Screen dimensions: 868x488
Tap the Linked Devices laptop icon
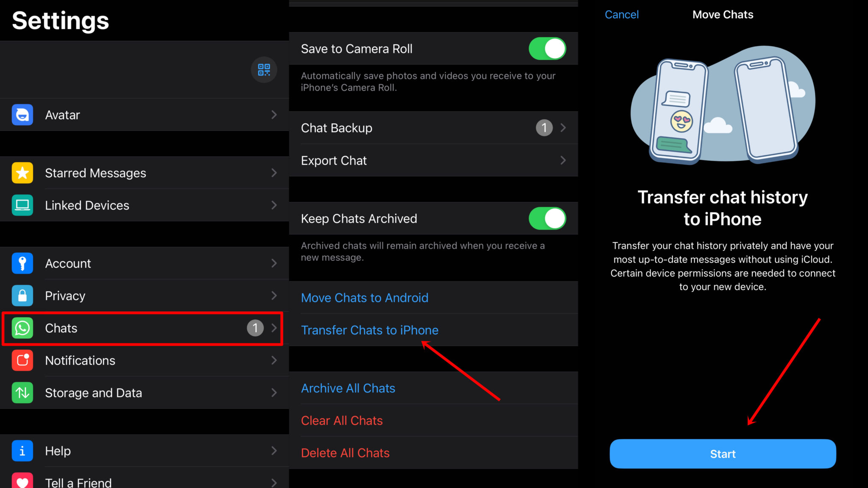pyautogui.click(x=22, y=205)
